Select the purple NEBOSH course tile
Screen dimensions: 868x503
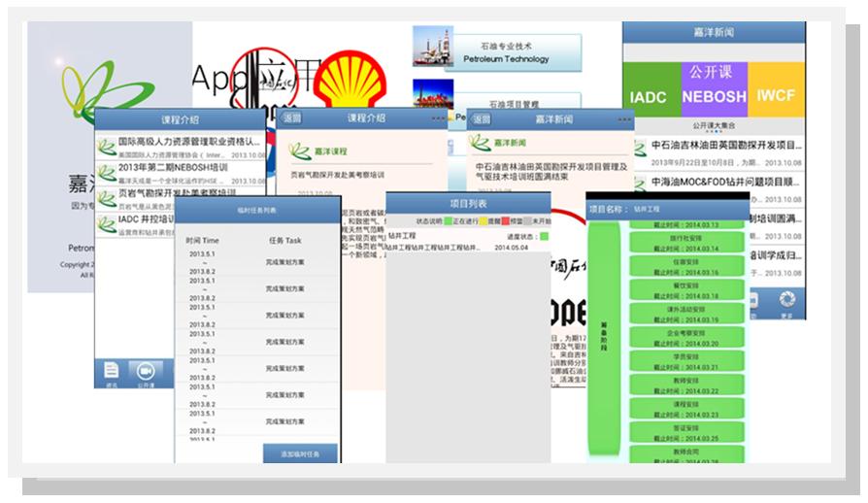click(x=714, y=89)
